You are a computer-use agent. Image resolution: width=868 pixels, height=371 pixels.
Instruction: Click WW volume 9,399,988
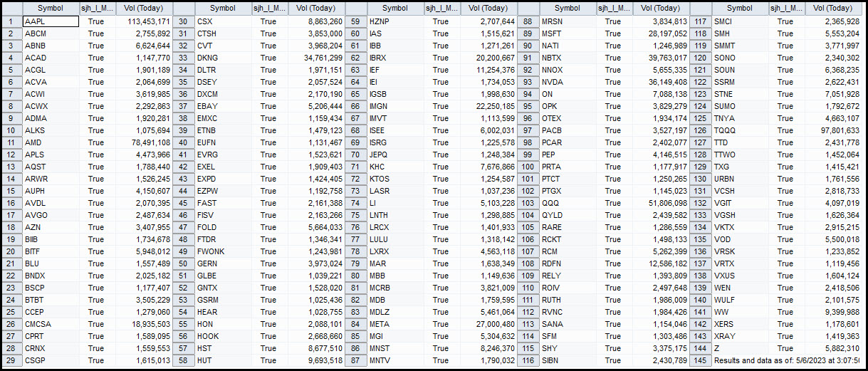click(x=832, y=312)
